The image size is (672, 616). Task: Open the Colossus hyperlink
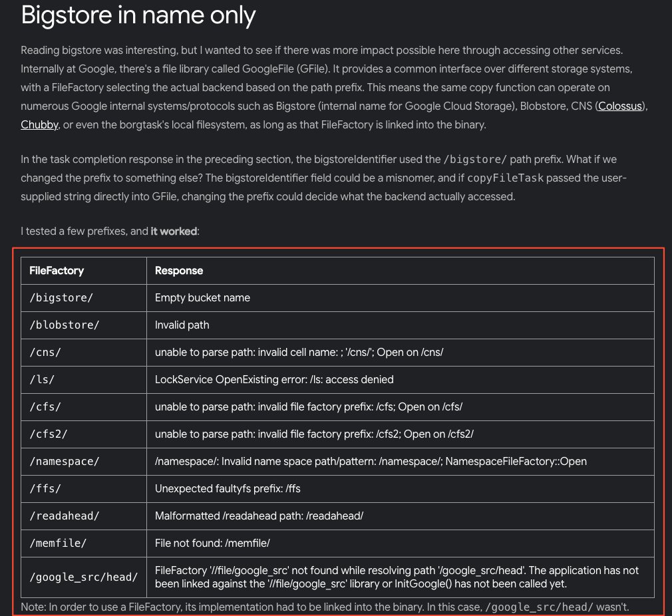(x=619, y=106)
